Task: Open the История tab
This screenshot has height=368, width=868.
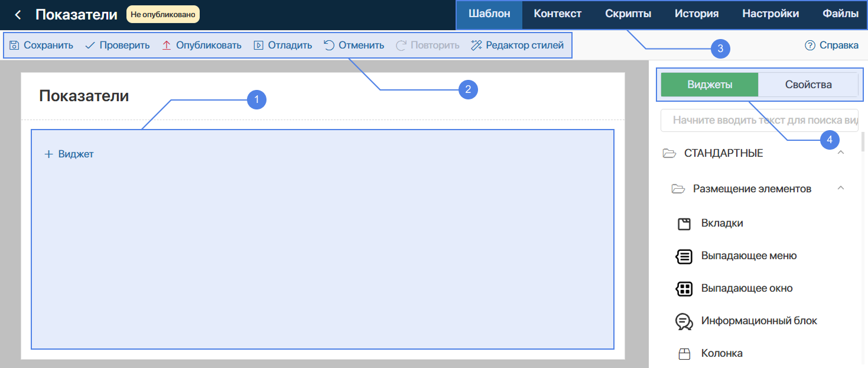Action: [x=697, y=14]
